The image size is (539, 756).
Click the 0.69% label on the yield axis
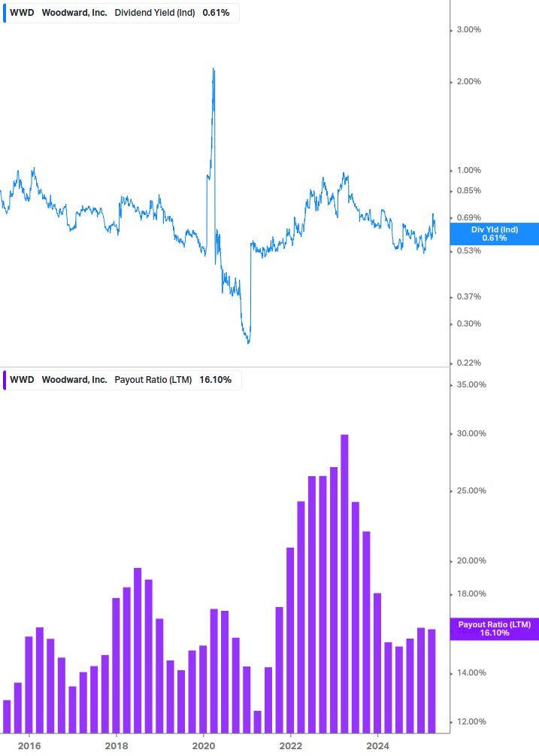click(x=468, y=217)
